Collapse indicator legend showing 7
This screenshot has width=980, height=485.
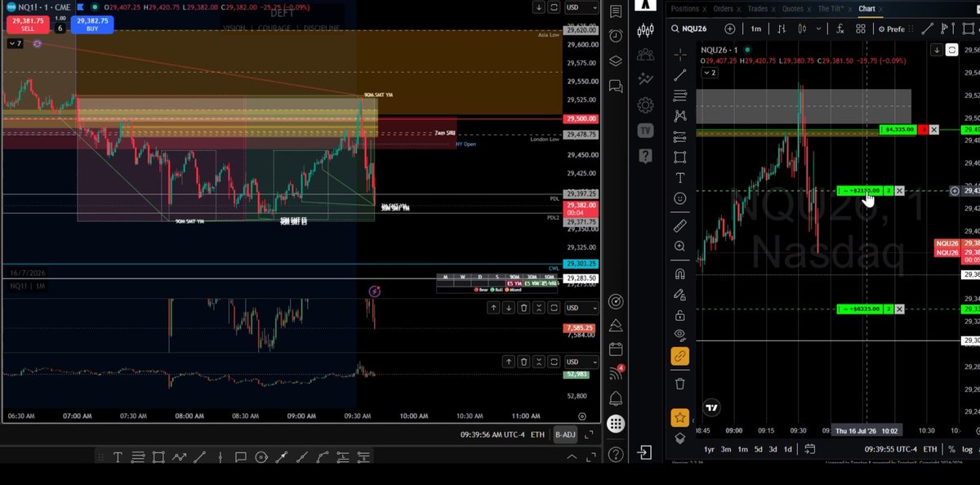point(16,43)
